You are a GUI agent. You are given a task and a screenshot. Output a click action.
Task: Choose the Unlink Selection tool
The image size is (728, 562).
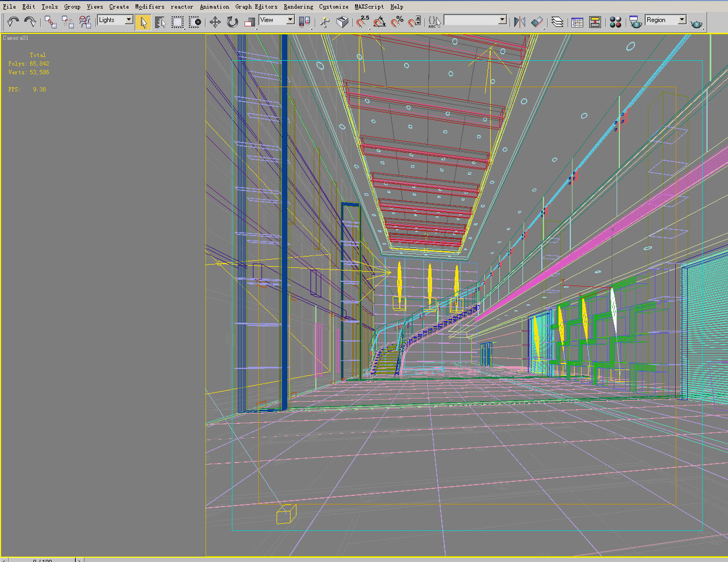click(x=67, y=22)
